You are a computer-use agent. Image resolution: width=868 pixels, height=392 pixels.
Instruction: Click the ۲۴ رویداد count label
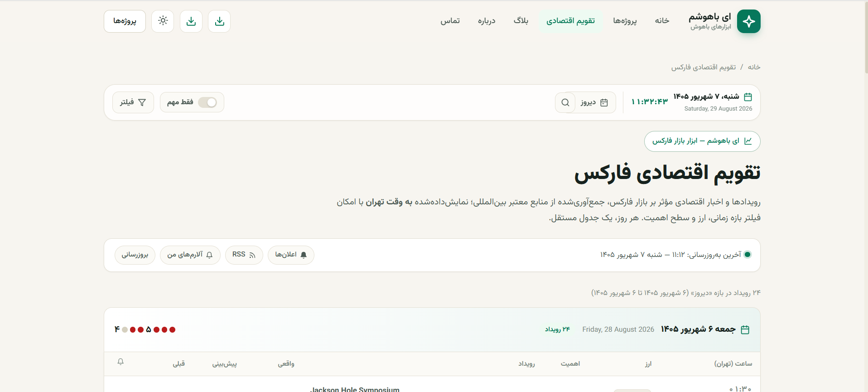tap(557, 329)
